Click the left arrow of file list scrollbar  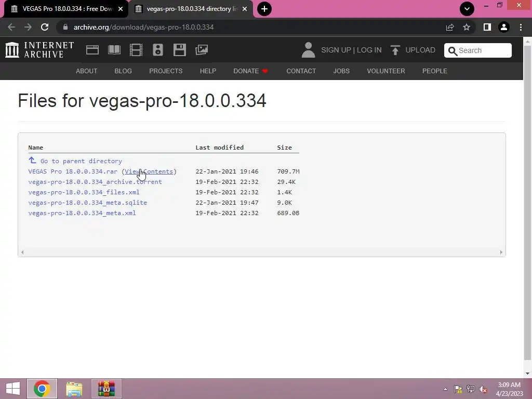tap(22, 252)
